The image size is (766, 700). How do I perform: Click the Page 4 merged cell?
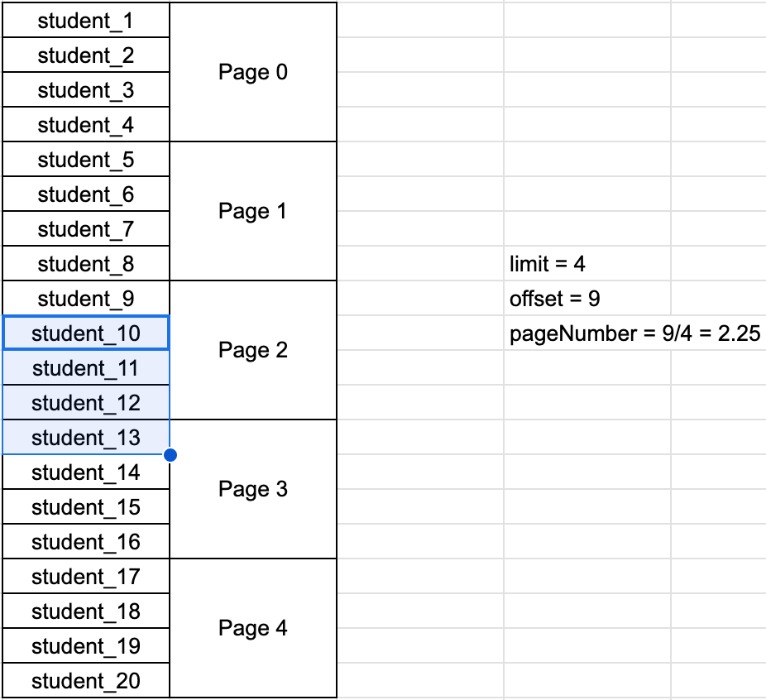253,628
